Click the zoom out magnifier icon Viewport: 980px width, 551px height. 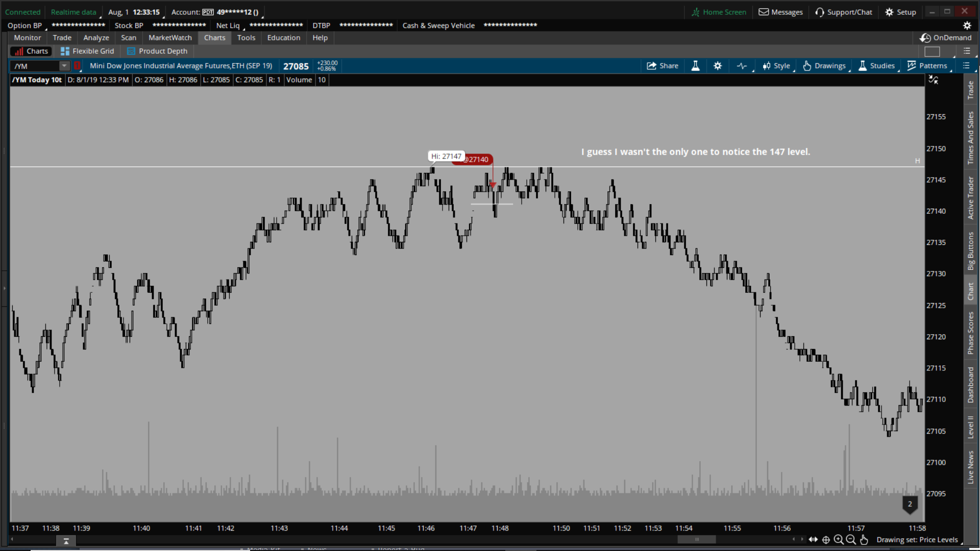tap(851, 540)
